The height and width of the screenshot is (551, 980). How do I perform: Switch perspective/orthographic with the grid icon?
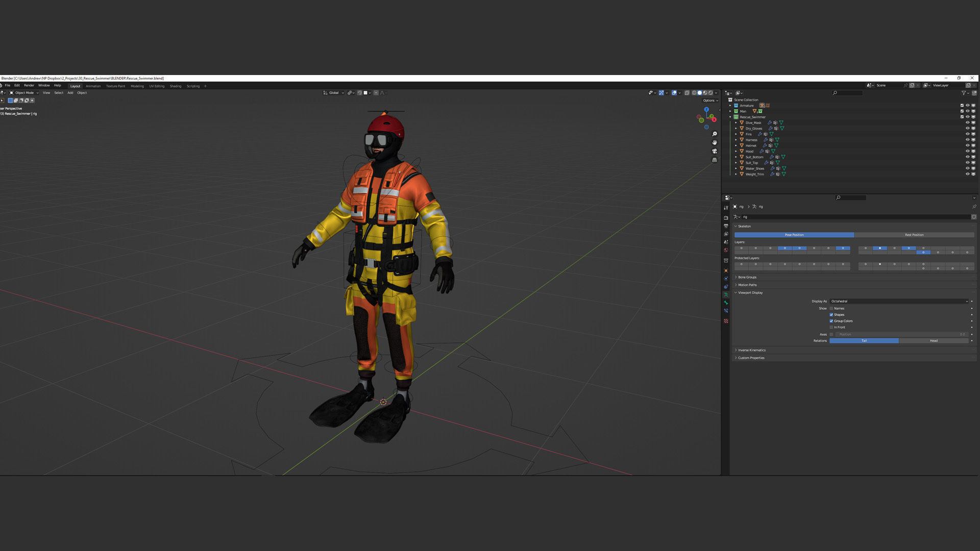(x=715, y=160)
